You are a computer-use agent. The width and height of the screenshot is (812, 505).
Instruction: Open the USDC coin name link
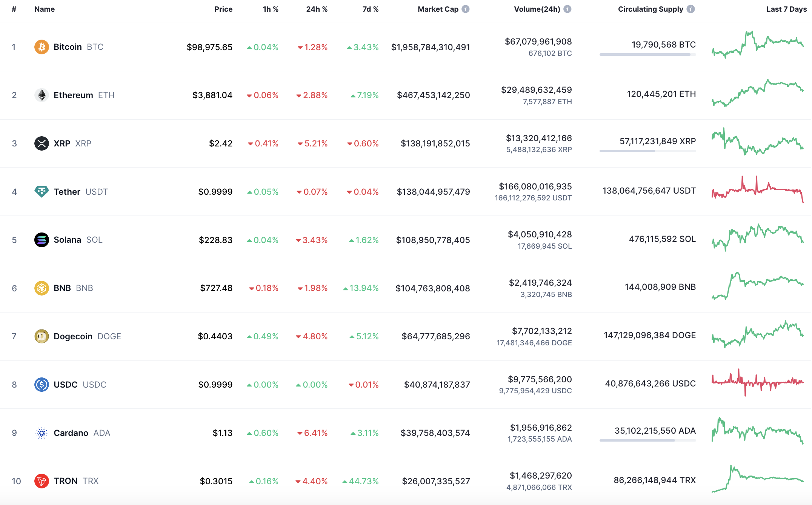[66, 385]
